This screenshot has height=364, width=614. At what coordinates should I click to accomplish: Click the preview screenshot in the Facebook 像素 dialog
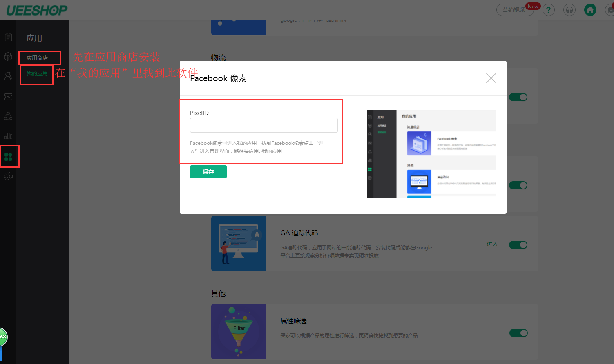(x=431, y=154)
